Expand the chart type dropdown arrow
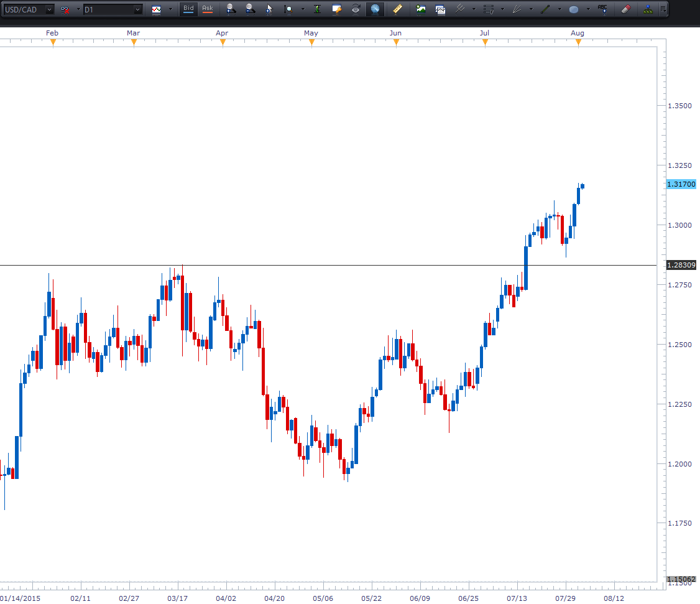The height and width of the screenshot is (604, 700). (170, 9)
